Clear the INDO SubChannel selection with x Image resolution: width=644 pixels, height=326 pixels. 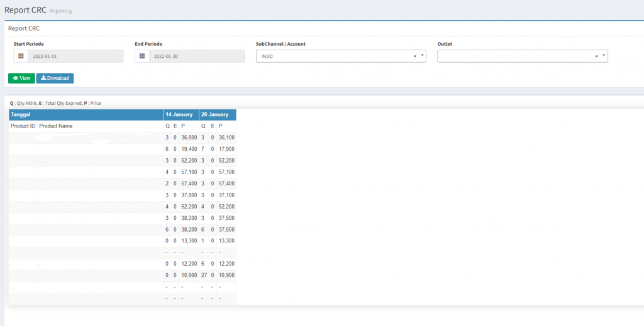point(414,57)
